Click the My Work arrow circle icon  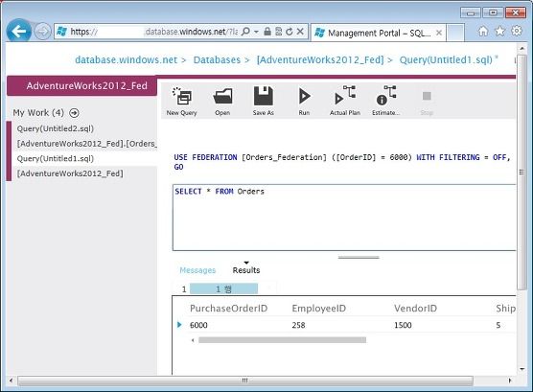(x=74, y=113)
